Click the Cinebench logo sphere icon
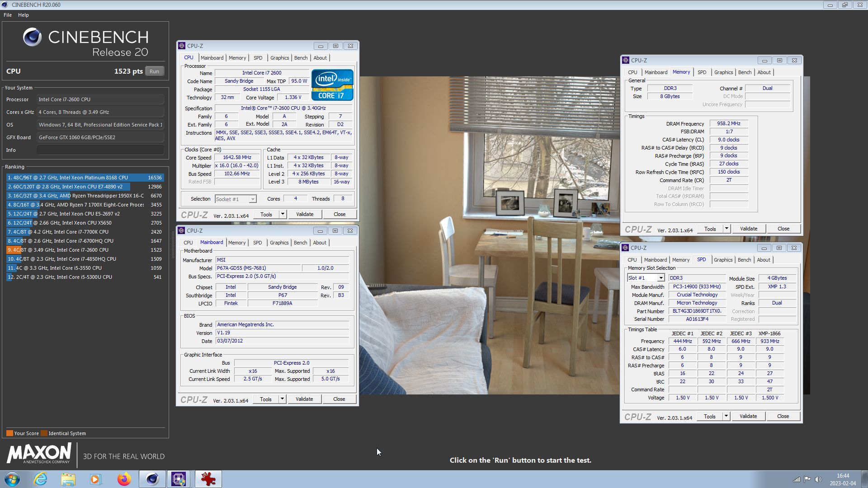 (32, 37)
